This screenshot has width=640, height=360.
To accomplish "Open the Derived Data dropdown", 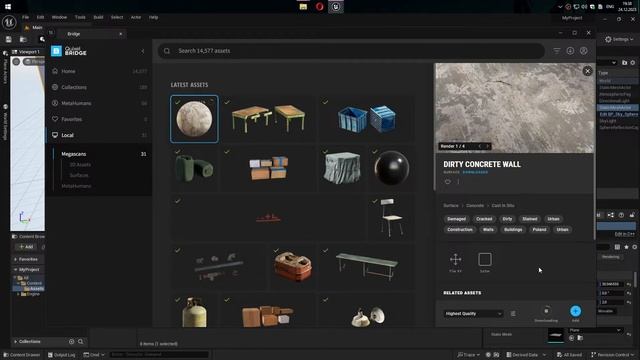I will [526, 355].
